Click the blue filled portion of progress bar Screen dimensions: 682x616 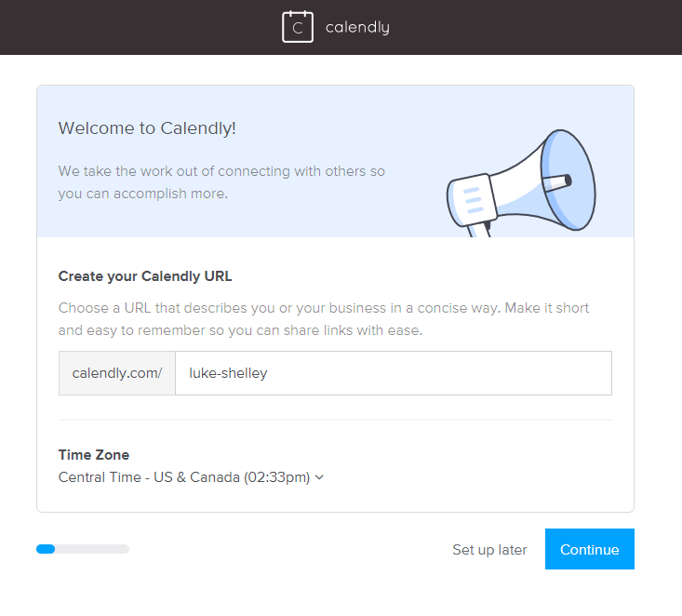tap(46, 549)
